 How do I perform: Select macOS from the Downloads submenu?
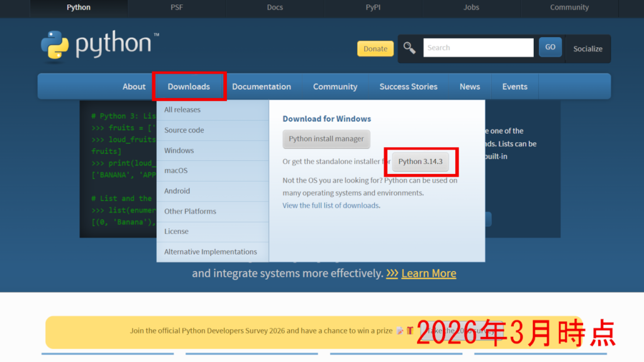pyautogui.click(x=176, y=171)
